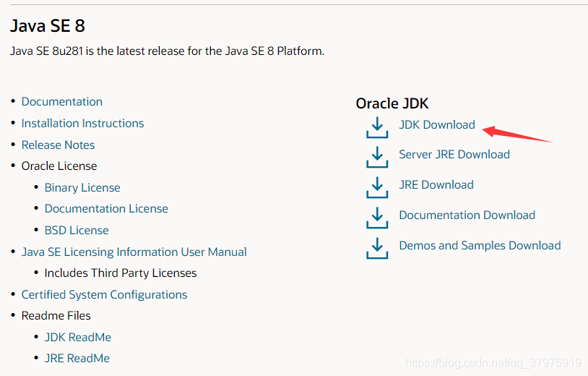Click the download icon beside Documentation Download
The image size is (588, 376).
click(x=377, y=218)
